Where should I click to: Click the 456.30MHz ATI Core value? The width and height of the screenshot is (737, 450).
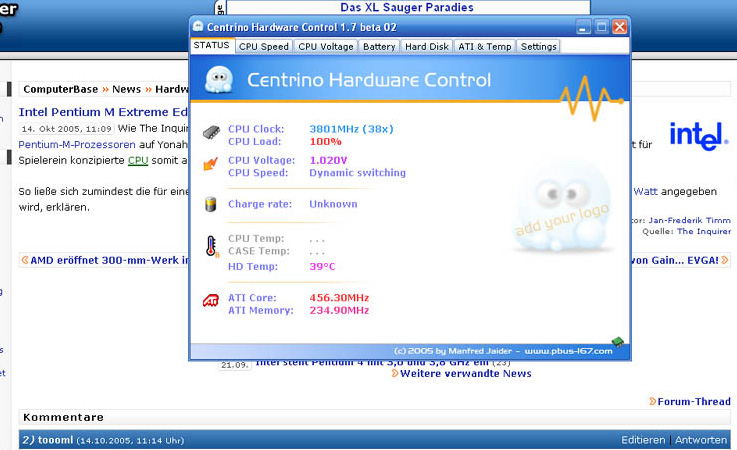(339, 298)
